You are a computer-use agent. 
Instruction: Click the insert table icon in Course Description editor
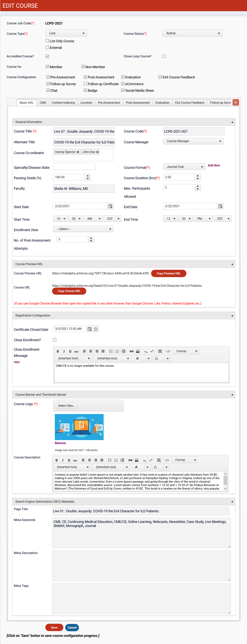tap(159, 460)
